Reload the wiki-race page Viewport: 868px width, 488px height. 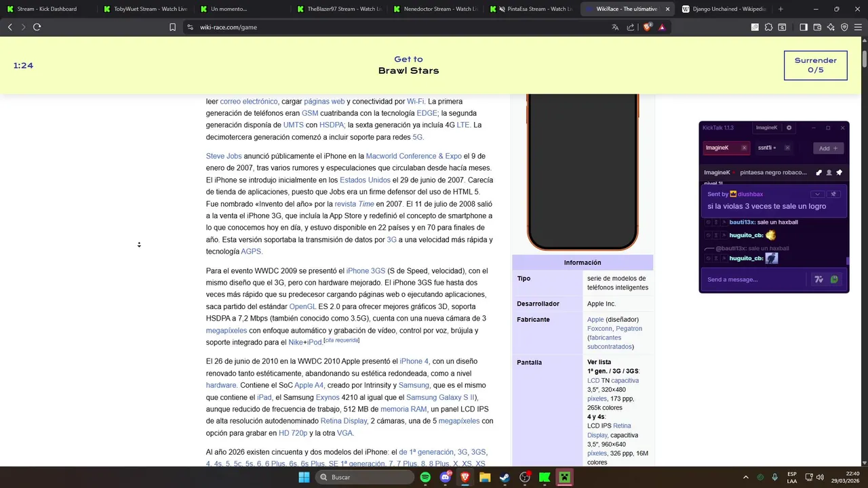(37, 27)
